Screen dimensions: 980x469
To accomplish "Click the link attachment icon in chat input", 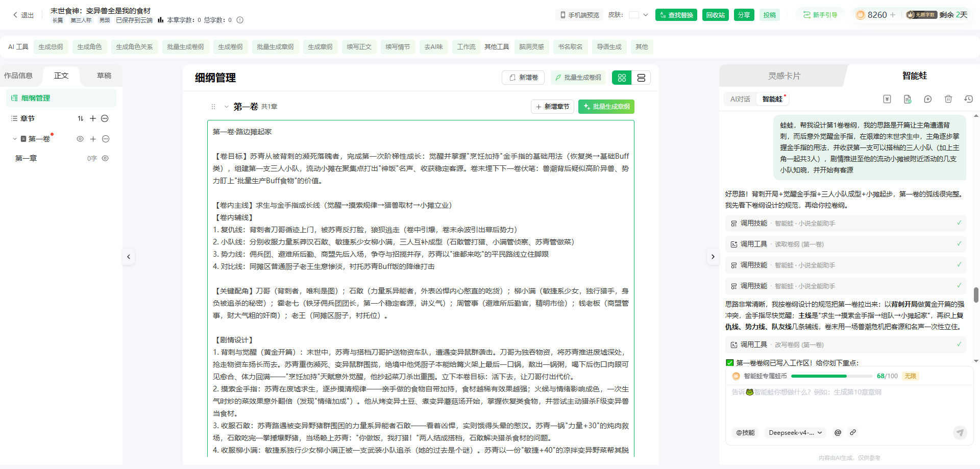I will (x=853, y=432).
